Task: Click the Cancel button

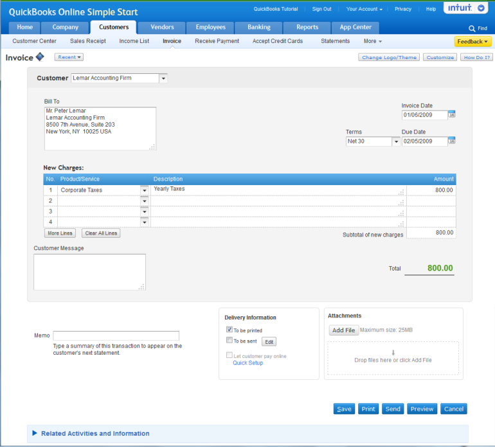Action: click(x=454, y=409)
